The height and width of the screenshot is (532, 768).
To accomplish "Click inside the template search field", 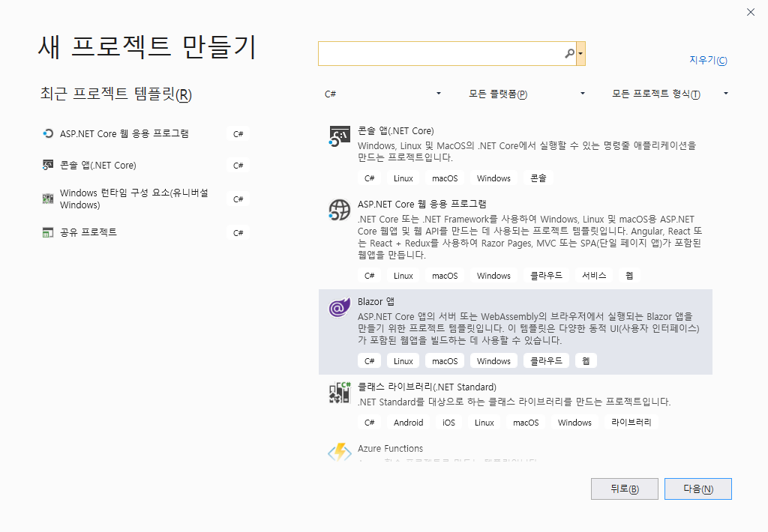I will click(x=442, y=53).
